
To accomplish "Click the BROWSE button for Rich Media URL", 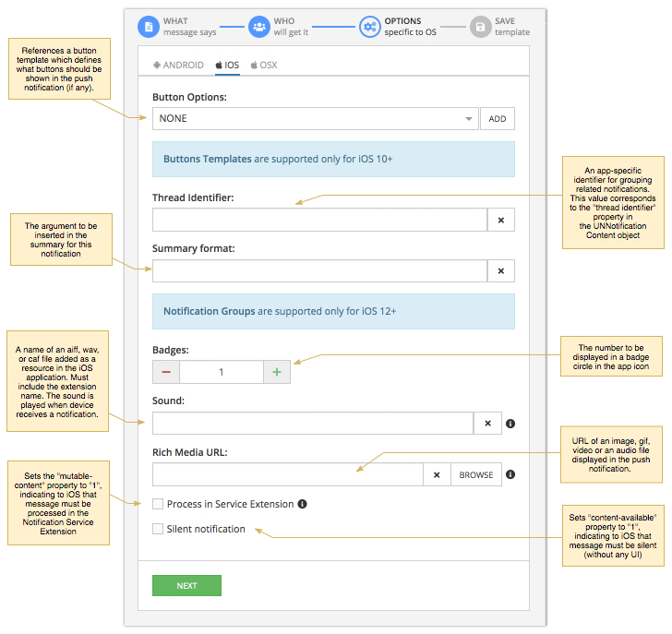I will [476, 474].
